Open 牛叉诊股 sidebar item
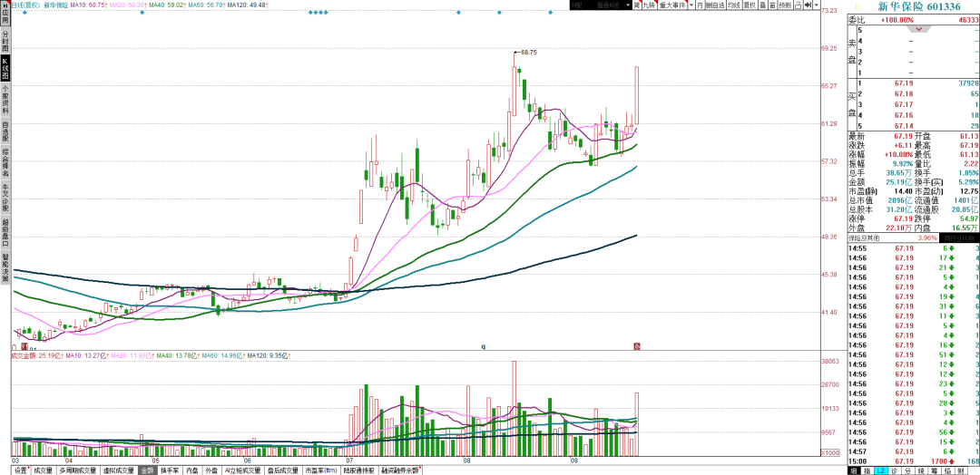This screenshot has width=980, height=475. [x=5, y=198]
